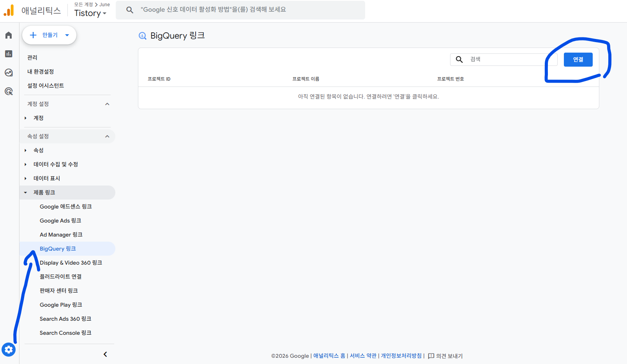Click the 모든 계정 breadcrumb
Screen dimensions: 627x364
(84, 5)
